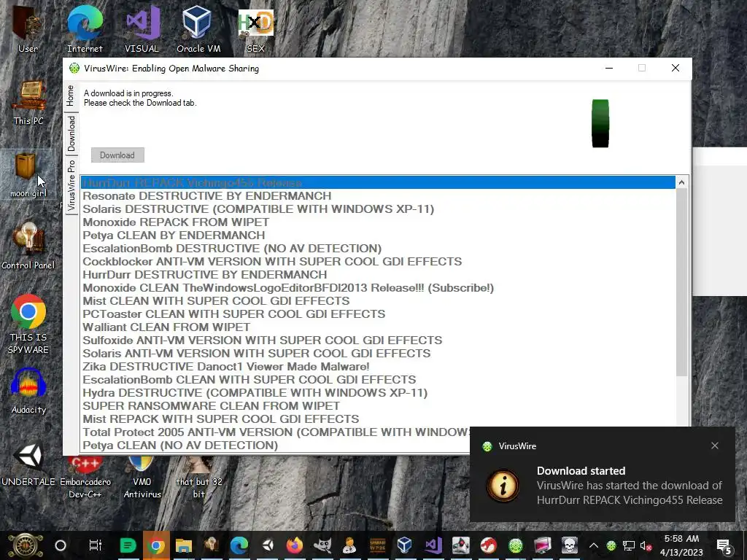This screenshot has width=747, height=560.
Task: Open the network tray icon
Action: click(629, 545)
